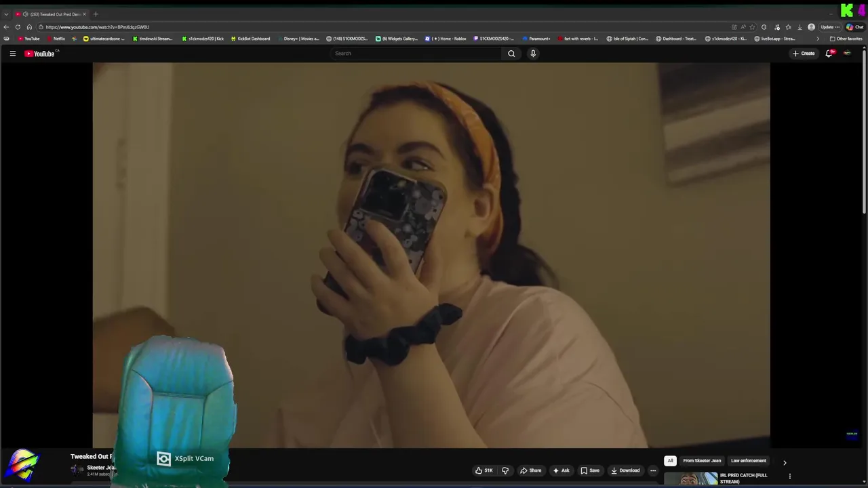Image resolution: width=868 pixels, height=488 pixels.
Task: Open YouTube notifications bell
Action: tap(829, 54)
